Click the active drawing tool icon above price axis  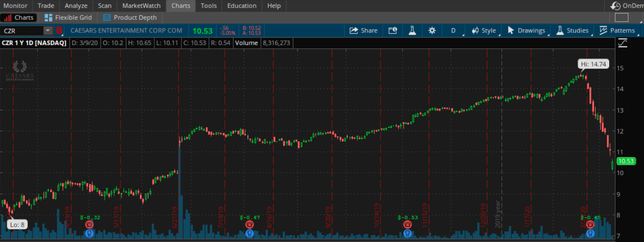tap(623, 43)
